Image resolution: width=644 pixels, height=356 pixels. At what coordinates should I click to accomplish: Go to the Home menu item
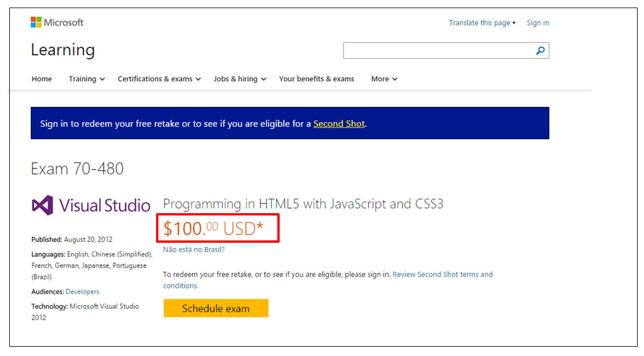(42, 79)
